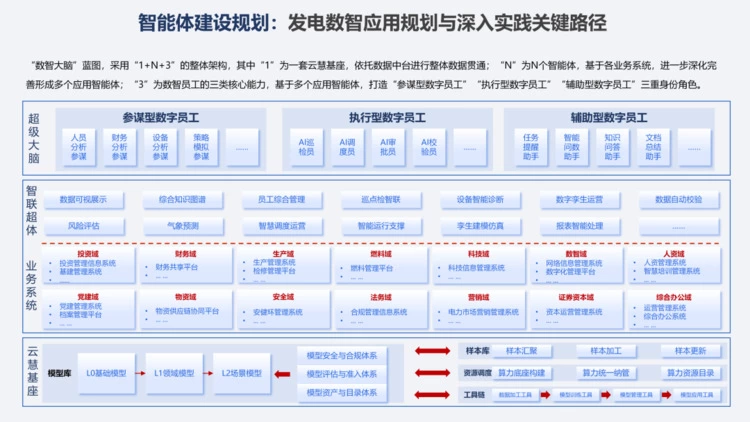Click the 投资域 business system panel
The image size is (750, 422).
pyautogui.click(x=88, y=266)
